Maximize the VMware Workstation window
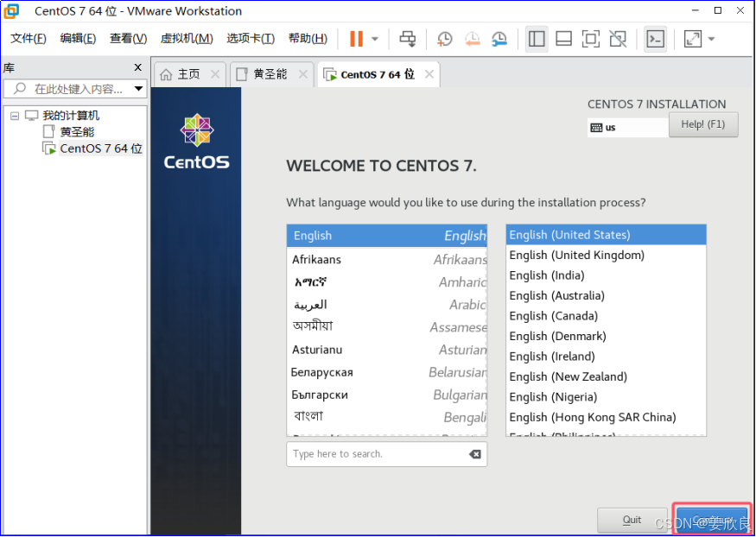Image resolution: width=756 pixels, height=537 pixels. click(718, 10)
